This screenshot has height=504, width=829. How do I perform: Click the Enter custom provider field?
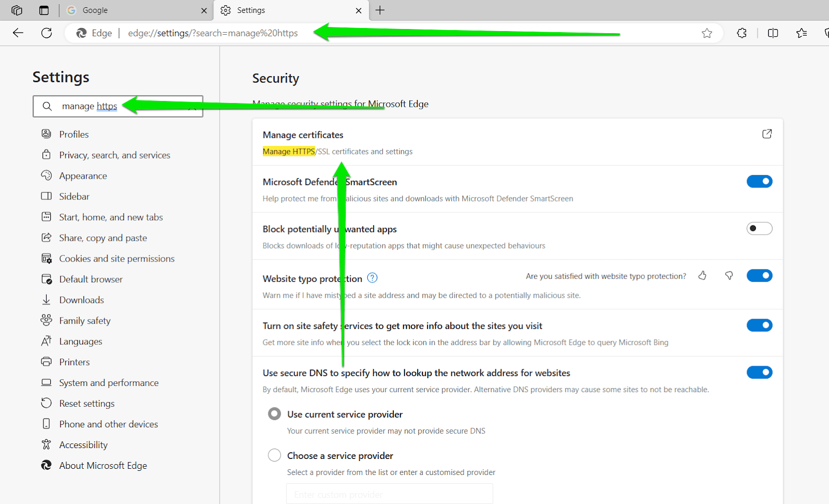pos(390,494)
